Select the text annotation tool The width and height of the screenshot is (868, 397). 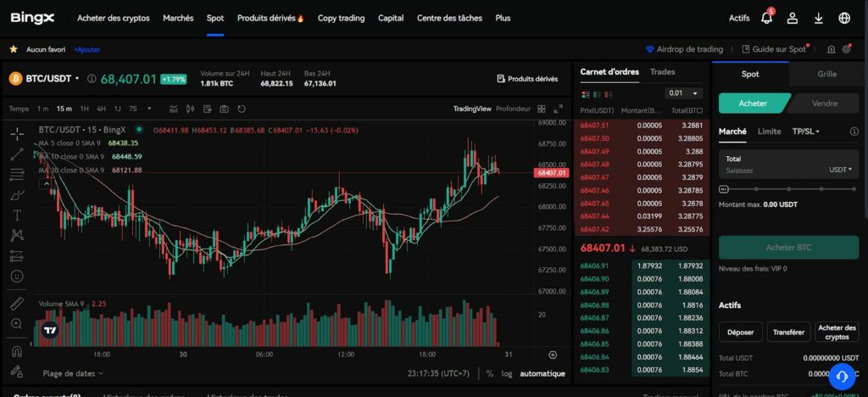pos(17,215)
